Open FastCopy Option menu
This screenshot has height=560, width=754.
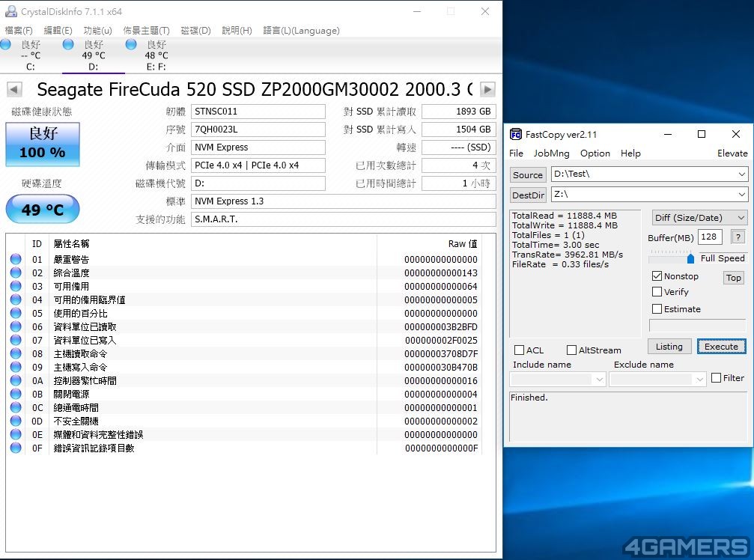(595, 153)
